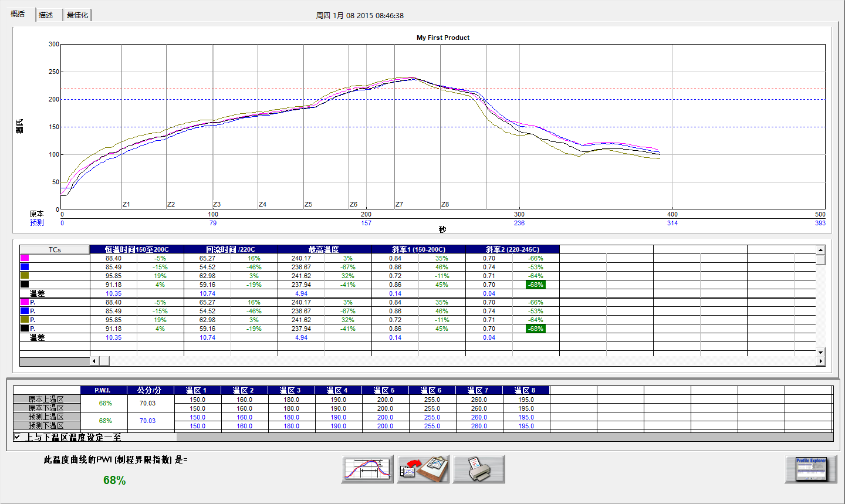845x504 pixels.
Task: Click the copy profile to clipboard icon
Action: tap(423, 469)
